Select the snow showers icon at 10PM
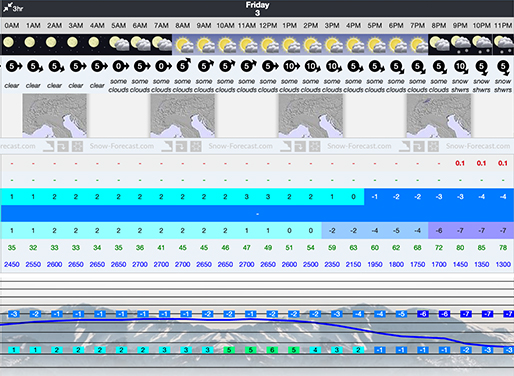The width and height of the screenshot is (514, 376). (482, 45)
